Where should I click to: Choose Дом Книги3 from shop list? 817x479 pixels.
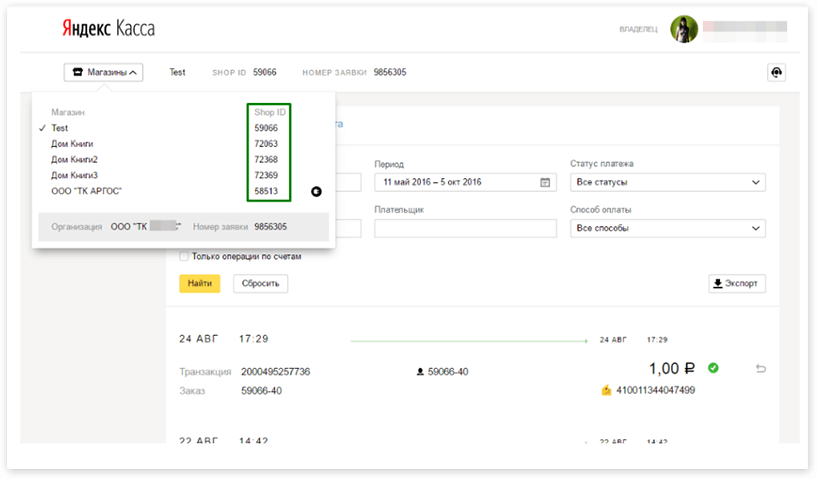coord(75,175)
